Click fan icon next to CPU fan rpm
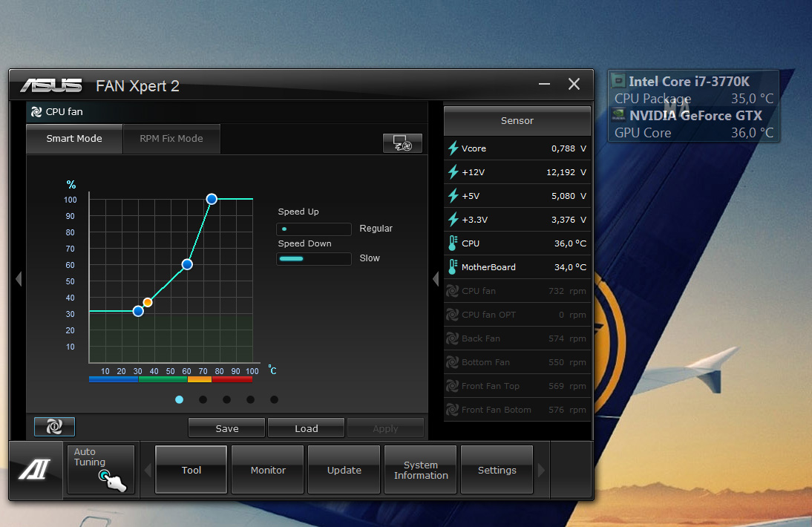 (x=452, y=291)
